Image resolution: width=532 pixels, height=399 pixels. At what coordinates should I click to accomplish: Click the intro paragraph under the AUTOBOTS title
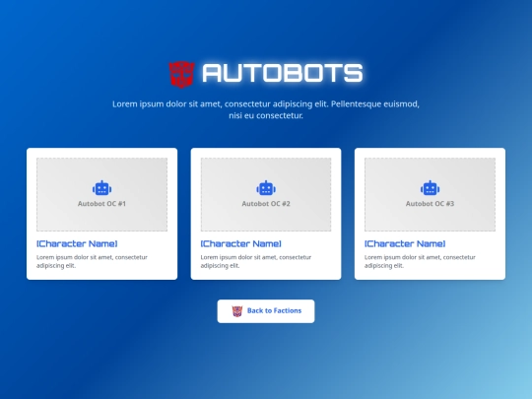[x=266, y=109]
